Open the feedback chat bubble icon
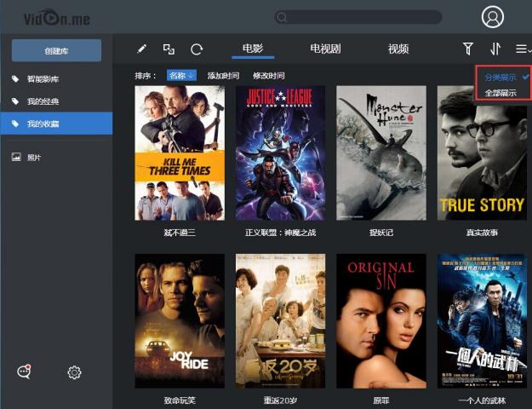The height and width of the screenshot is (409, 532). point(24,372)
